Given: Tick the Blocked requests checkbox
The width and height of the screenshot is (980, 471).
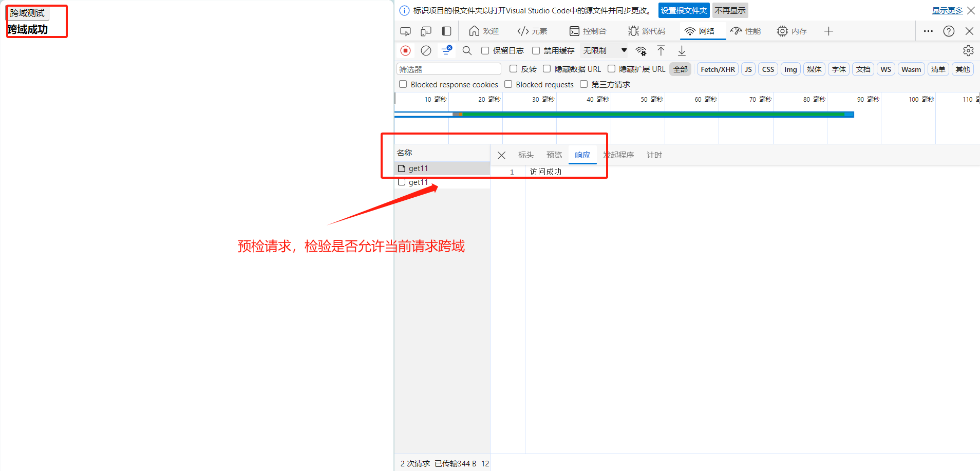Looking at the screenshot, I should click(x=508, y=84).
